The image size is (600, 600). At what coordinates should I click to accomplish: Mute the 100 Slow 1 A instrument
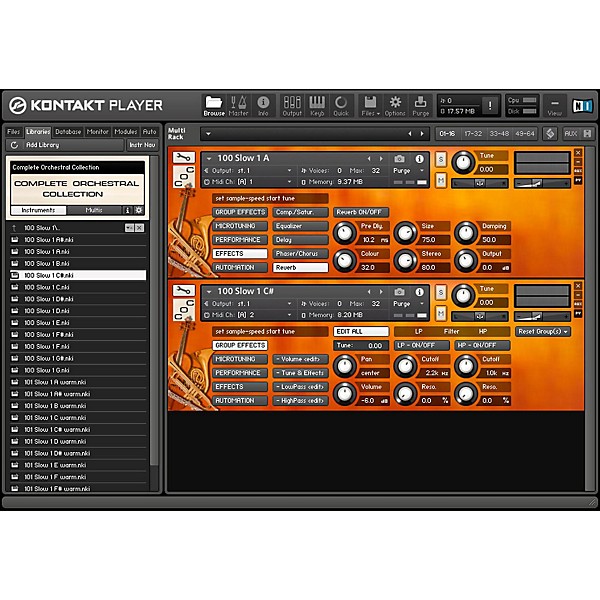pos(441,180)
